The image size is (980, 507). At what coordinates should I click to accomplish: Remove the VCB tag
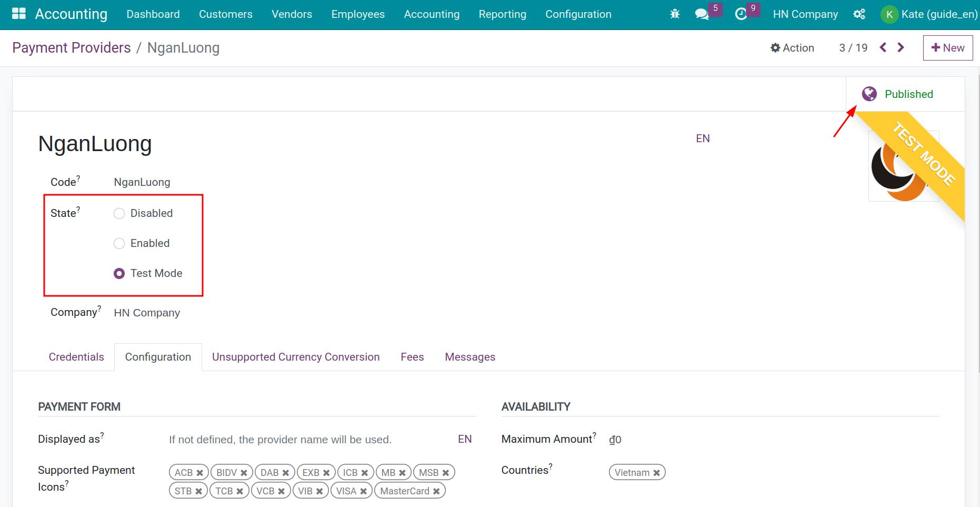coord(282,491)
